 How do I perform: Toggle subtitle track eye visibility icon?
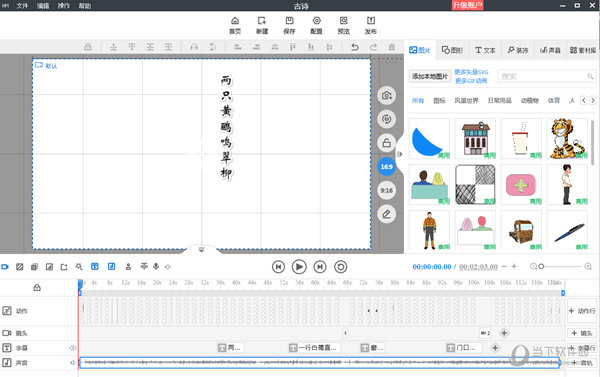coord(73,348)
